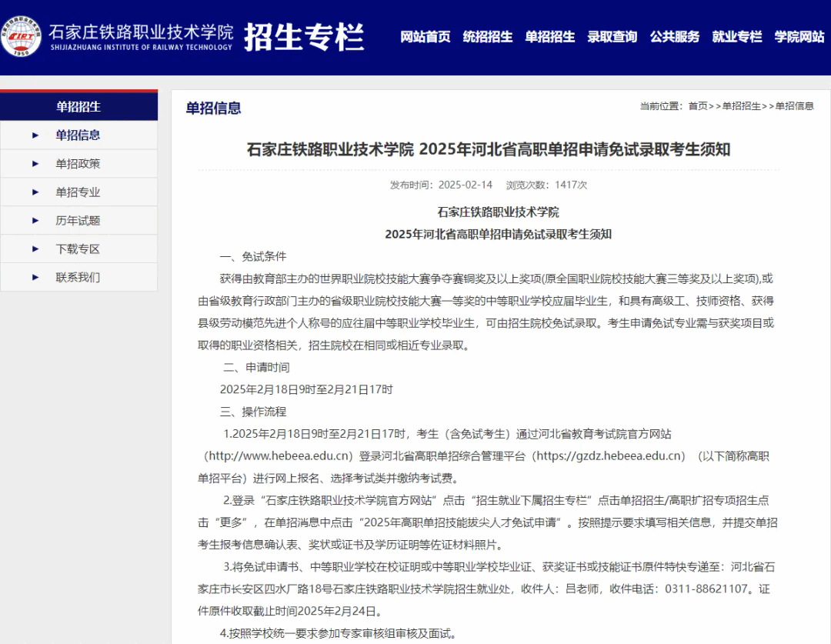The width and height of the screenshot is (831, 644).
Task: Open 网站首页 in top navigation
Action: 425,37
